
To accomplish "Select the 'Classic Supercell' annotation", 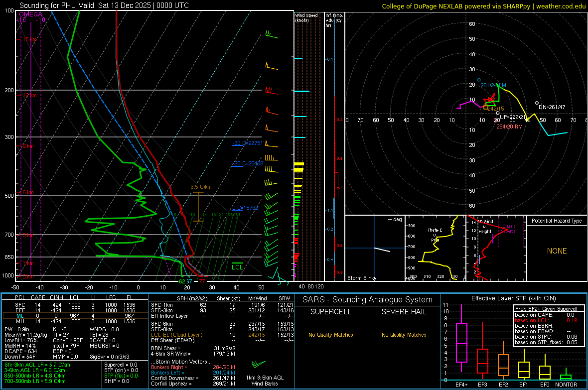I will tap(509, 229).
